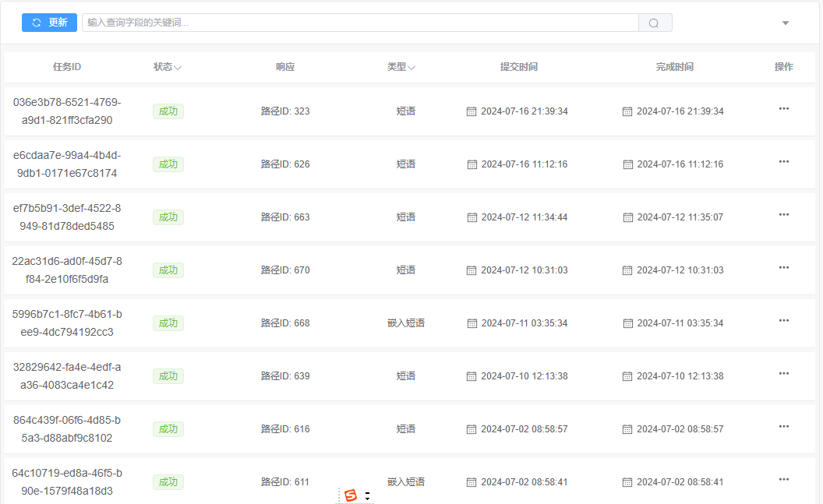Open actions menu for task 22ac31d6
The width and height of the screenshot is (823, 504).
pyautogui.click(x=783, y=267)
